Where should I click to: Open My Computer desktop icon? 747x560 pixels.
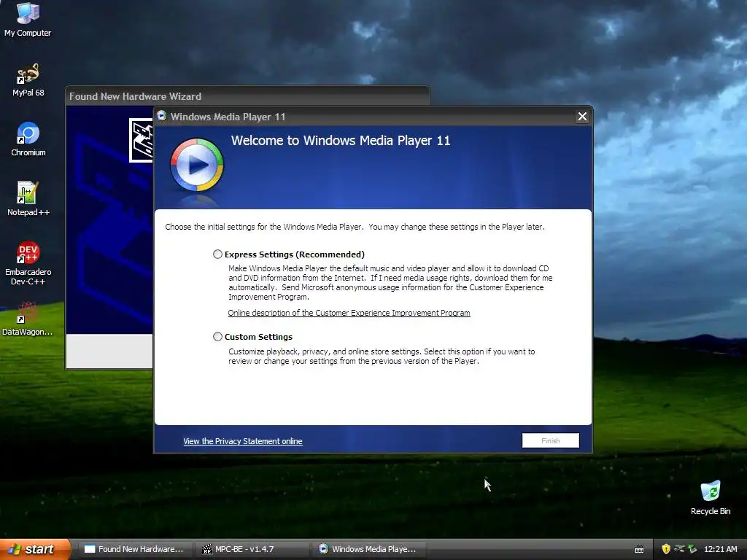tap(28, 19)
